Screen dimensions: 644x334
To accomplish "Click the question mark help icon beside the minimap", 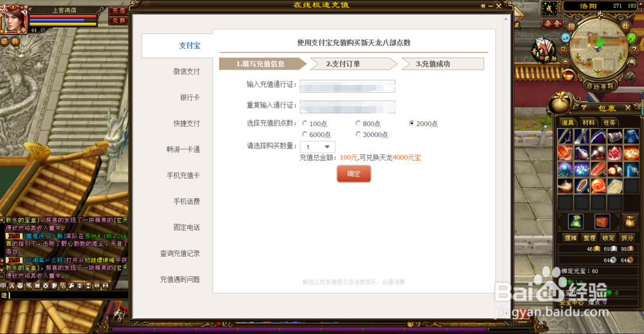I will 634,50.
